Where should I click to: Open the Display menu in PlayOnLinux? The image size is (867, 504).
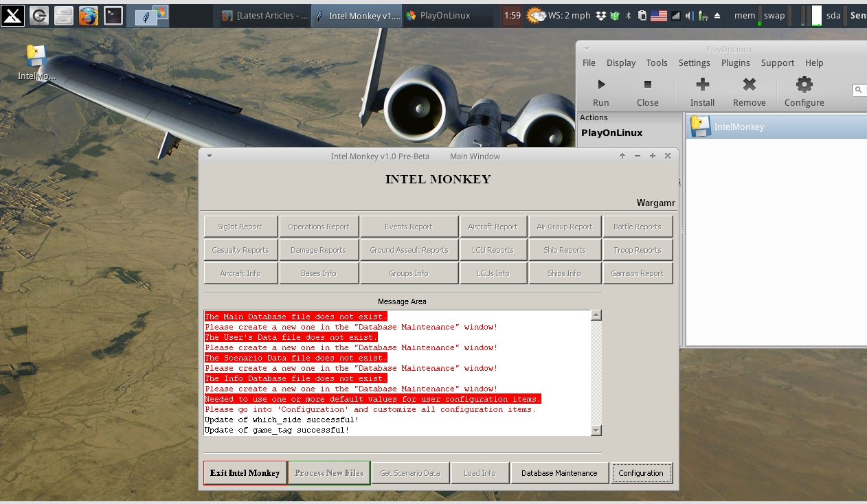point(621,62)
